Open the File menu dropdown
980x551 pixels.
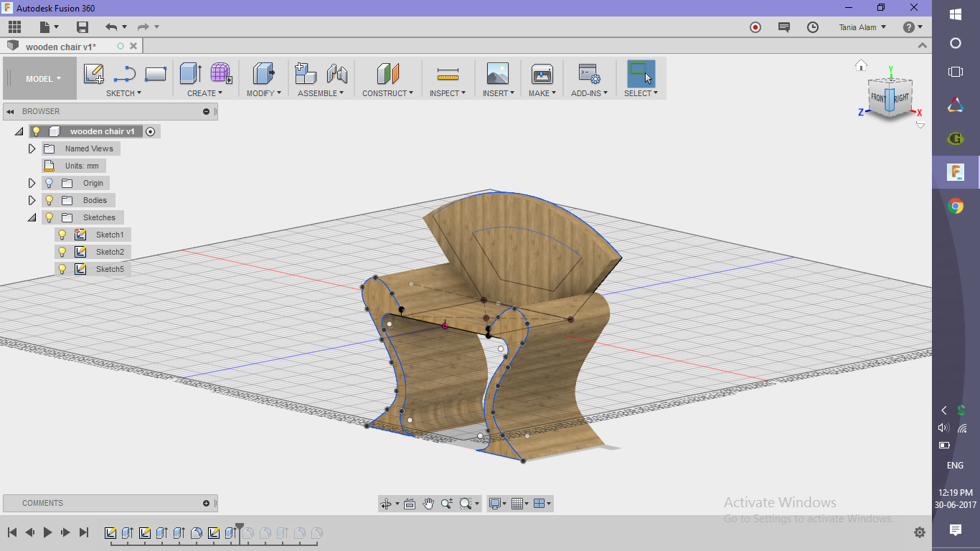click(x=50, y=27)
